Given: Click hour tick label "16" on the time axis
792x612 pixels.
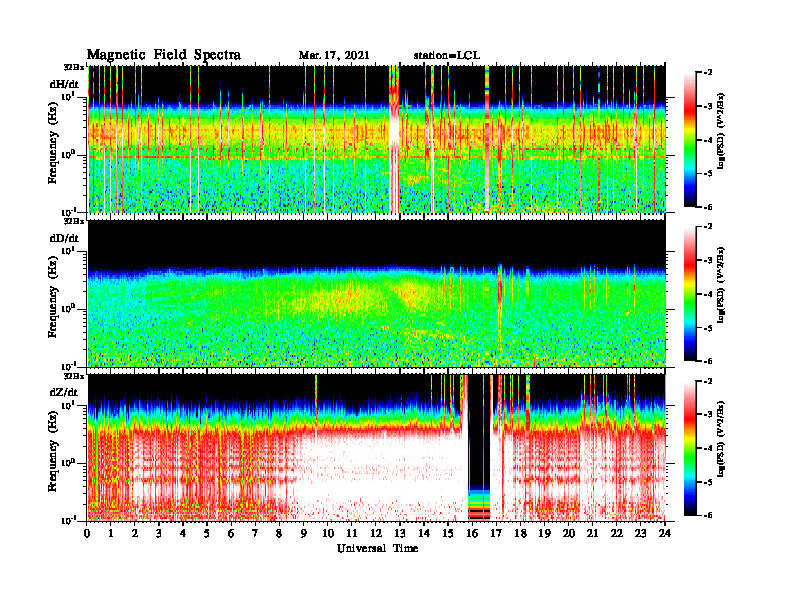Looking at the screenshot, I should (x=472, y=534).
